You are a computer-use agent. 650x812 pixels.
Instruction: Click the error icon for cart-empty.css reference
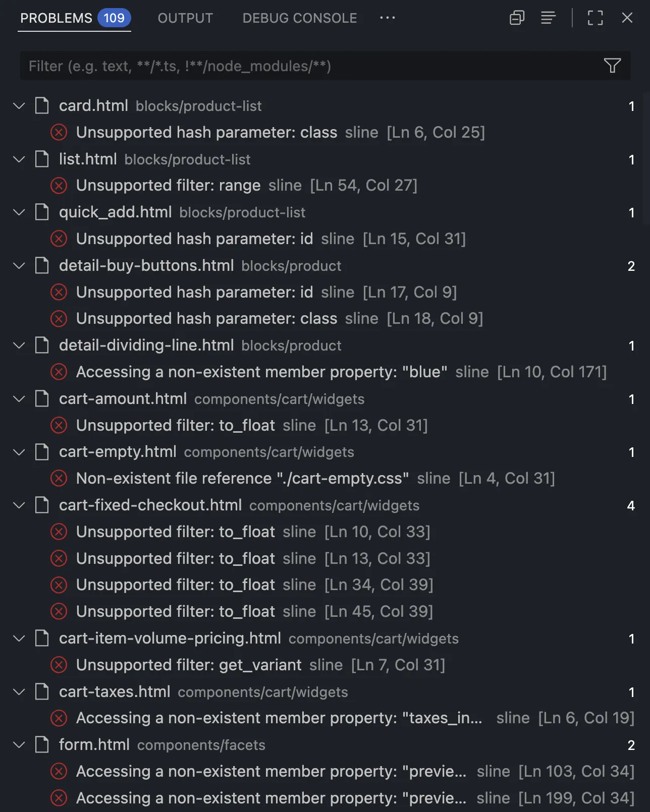click(59, 478)
